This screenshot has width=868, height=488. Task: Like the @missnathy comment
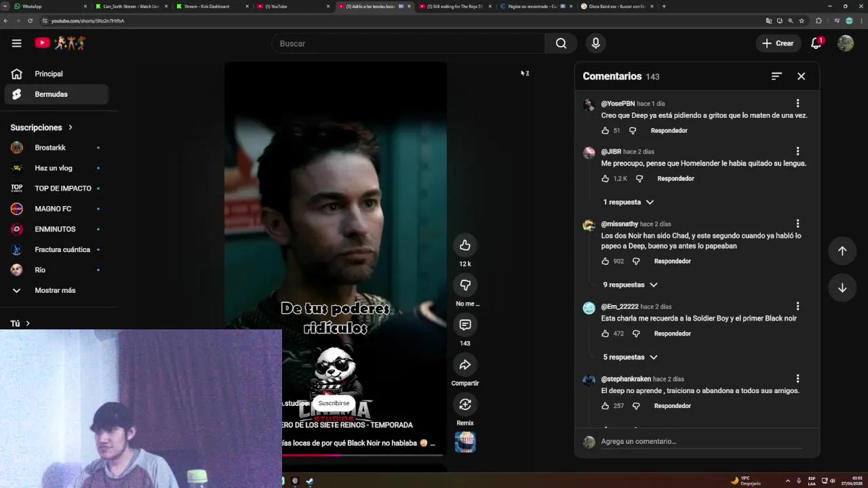click(606, 262)
